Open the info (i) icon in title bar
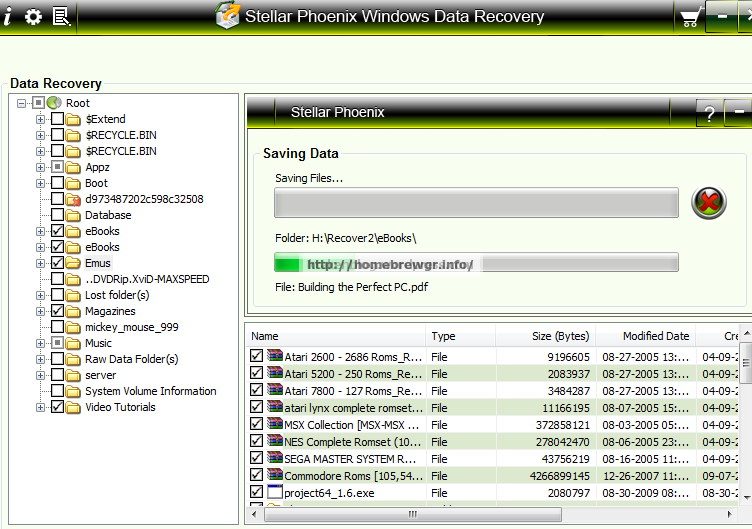The height and width of the screenshot is (529, 752). [8, 17]
